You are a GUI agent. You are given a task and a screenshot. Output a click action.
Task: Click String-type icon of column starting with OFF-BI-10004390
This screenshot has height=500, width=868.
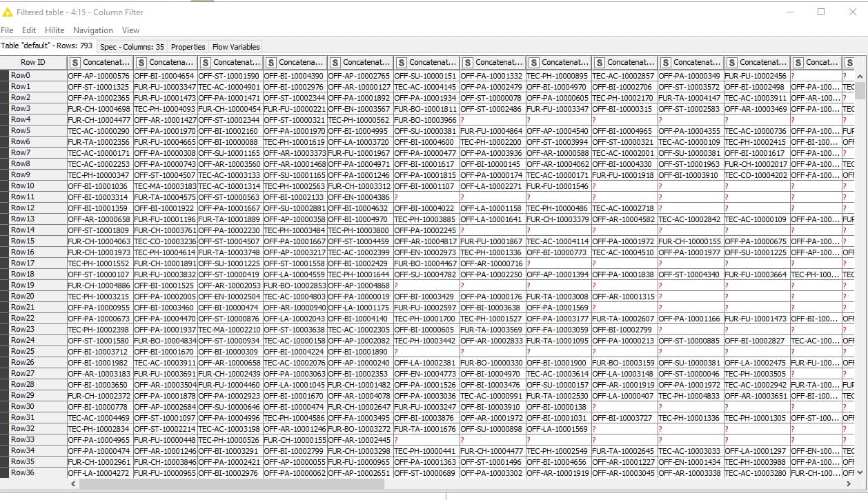(x=270, y=62)
